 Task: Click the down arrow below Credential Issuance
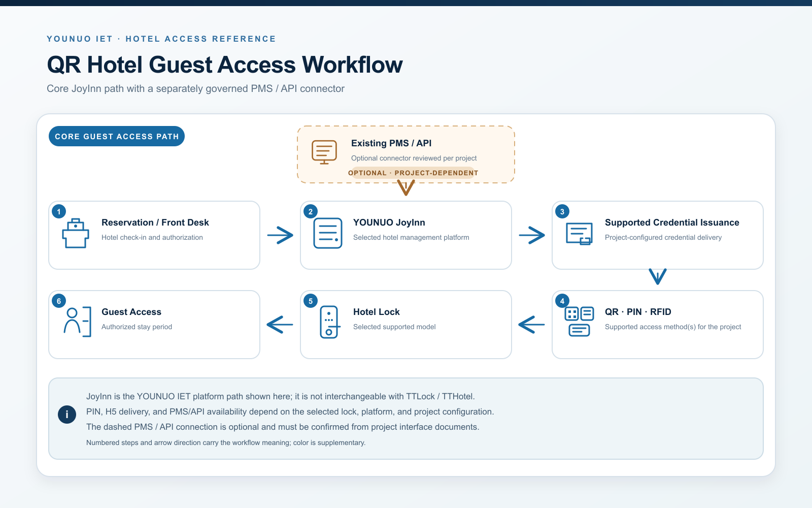click(658, 277)
